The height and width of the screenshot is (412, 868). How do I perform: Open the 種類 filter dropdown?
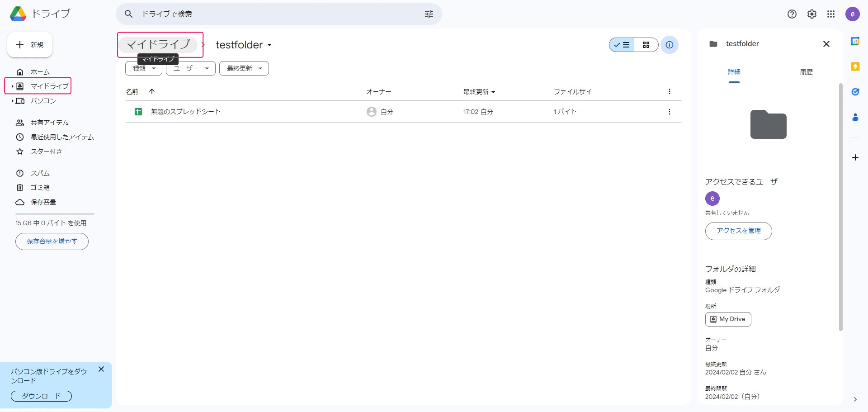144,68
